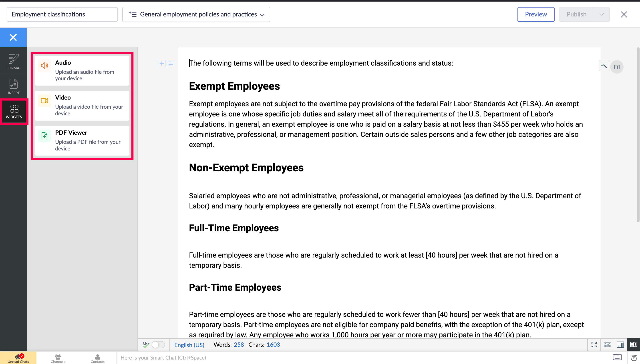Enter fullscreen mode from status bar
The height and width of the screenshot is (364, 640).
click(x=594, y=344)
